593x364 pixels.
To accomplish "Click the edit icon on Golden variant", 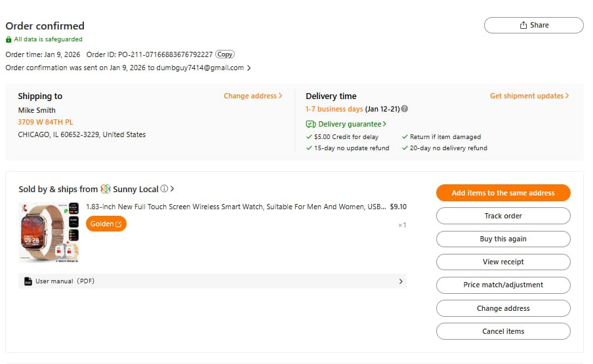I will click(119, 224).
